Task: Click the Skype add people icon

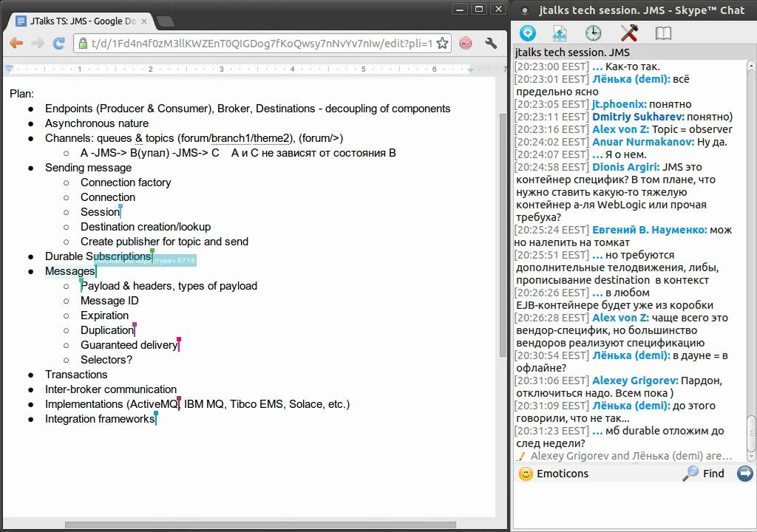Action: click(x=527, y=33)
